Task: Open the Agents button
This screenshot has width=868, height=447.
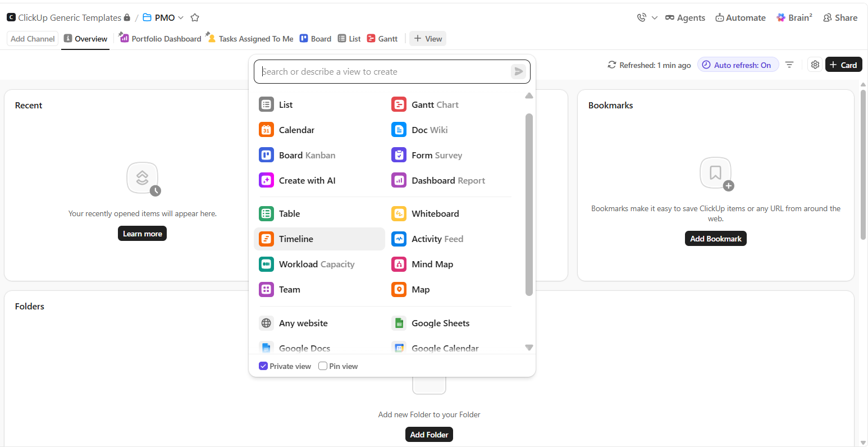Action: tap(685, 17)
